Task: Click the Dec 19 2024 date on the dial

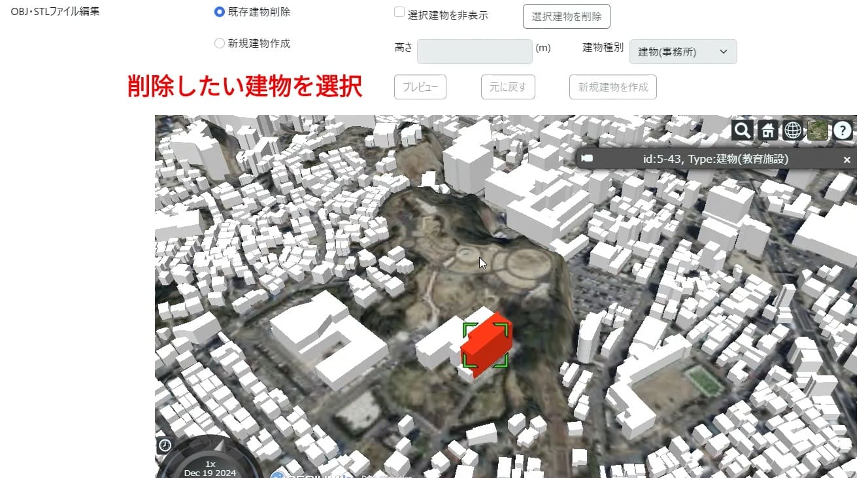Action: tap(210, 473)
